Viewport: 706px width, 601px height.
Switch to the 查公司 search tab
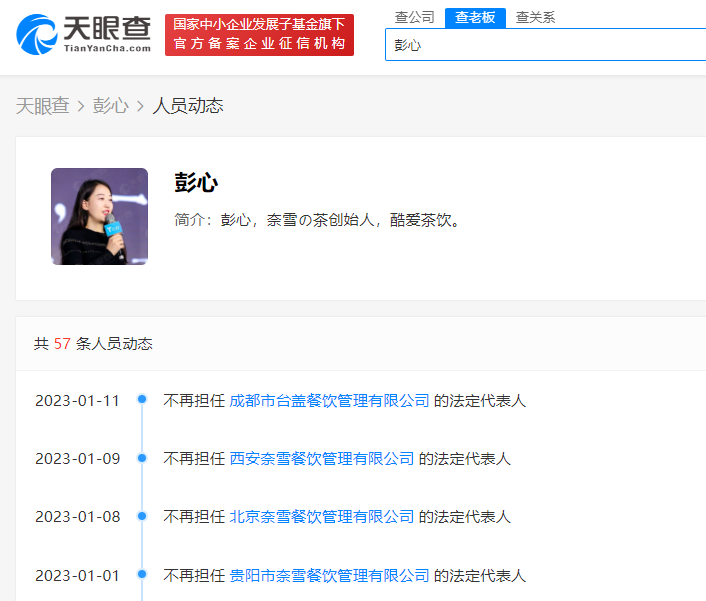point(415,18)
